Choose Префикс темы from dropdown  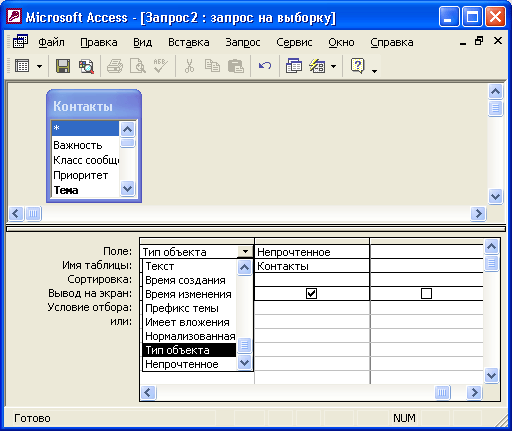189,308
